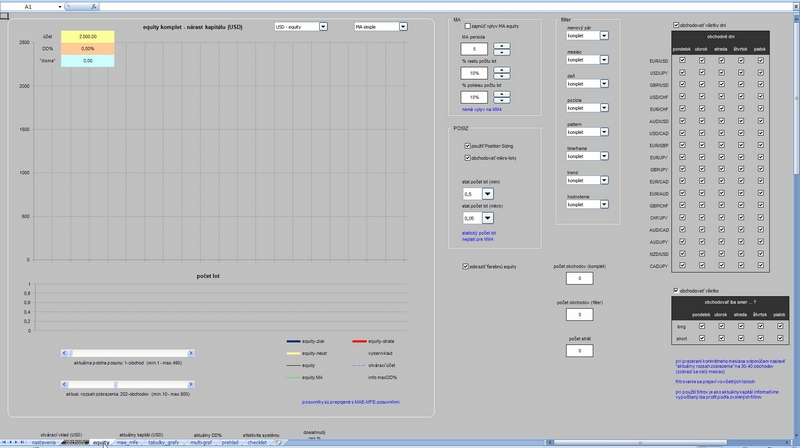Expand the menový pár filter dropdown
The image size is (800, 448).
coord(605,35)
